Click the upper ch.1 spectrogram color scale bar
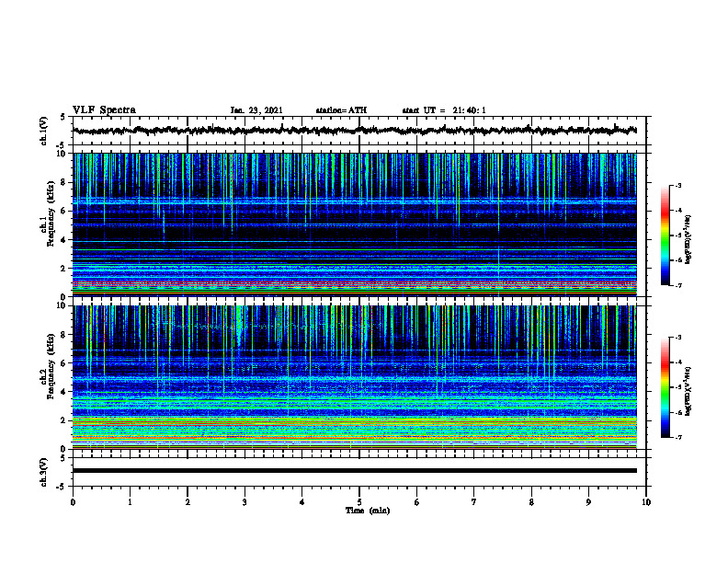The height and width of the screenshot is (563, 728). coord(665,236)
